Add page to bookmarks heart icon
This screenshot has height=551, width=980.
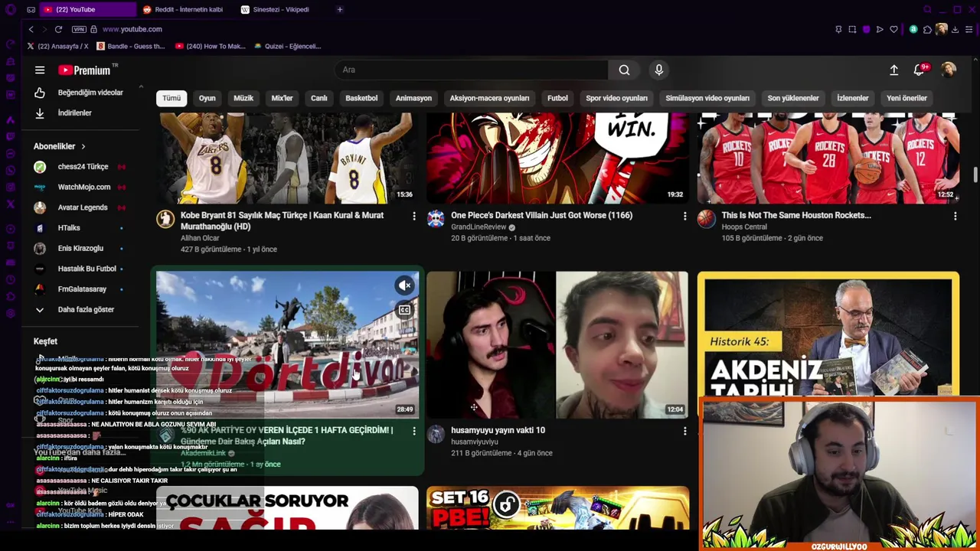point(893,29)
